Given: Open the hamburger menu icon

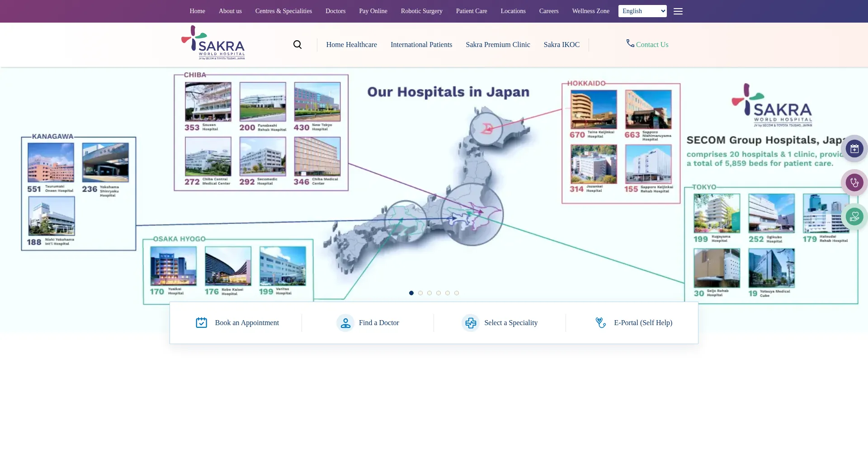Looking at the screenshot, I should point(678,11).
